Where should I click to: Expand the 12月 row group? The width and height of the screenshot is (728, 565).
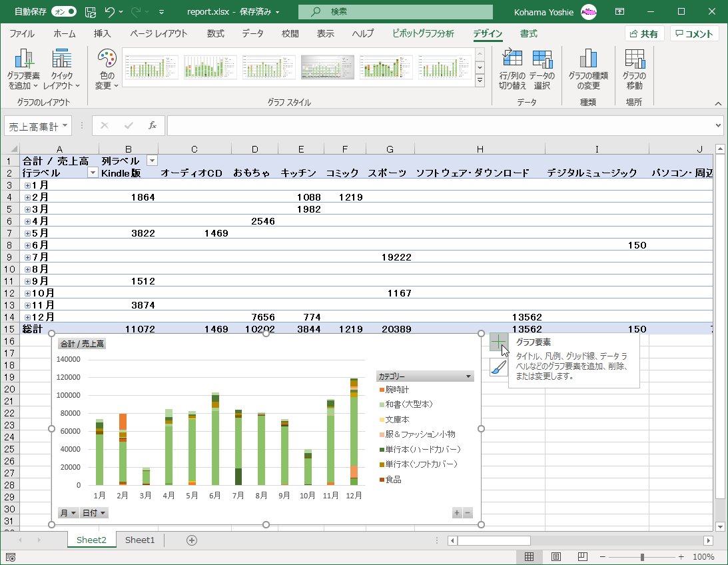click(x=27, y=317)
